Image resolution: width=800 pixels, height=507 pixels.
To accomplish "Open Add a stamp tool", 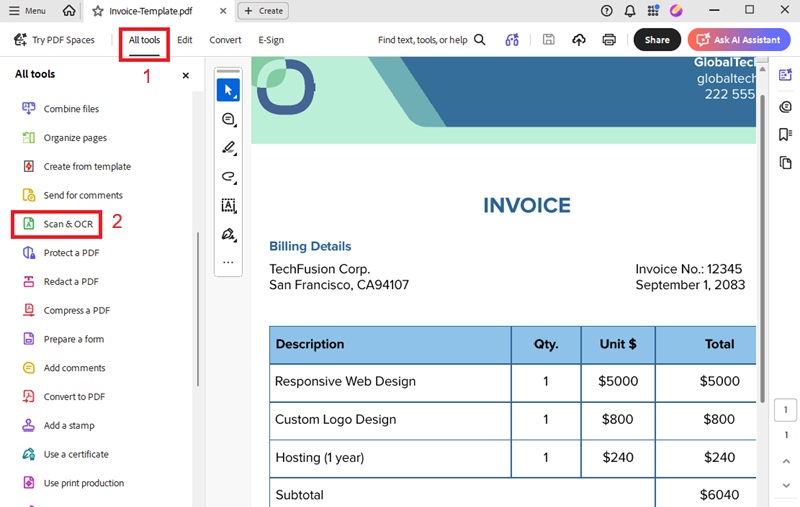I will [58, 425].
